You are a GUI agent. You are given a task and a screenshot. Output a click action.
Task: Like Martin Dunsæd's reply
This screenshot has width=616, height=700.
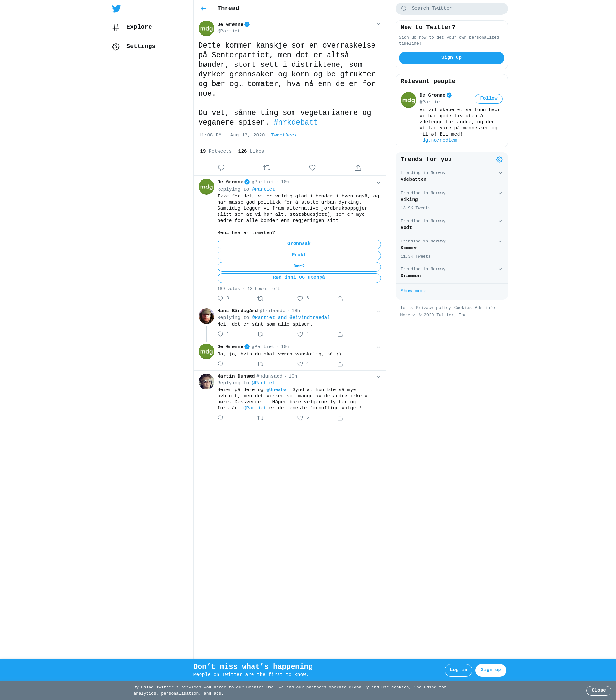[x=300, y=418]
